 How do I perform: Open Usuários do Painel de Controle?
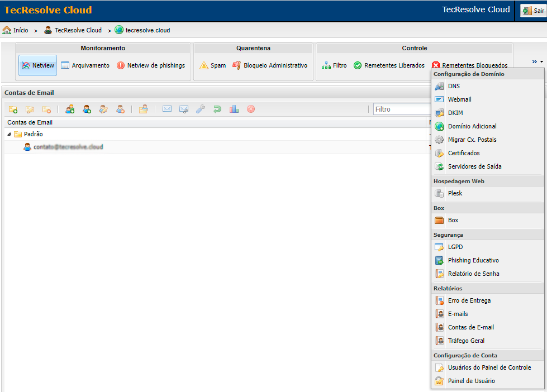coord(489,367)
